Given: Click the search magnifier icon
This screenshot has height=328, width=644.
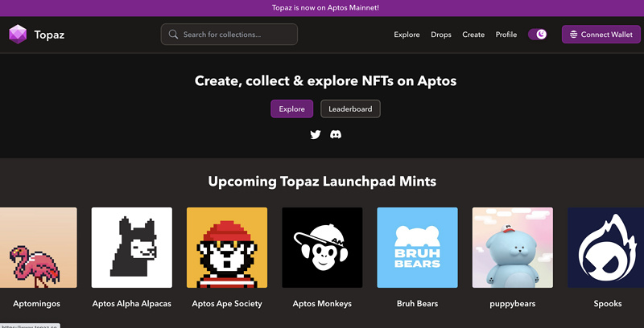Looking at the screenshot, I should [173, 35].
